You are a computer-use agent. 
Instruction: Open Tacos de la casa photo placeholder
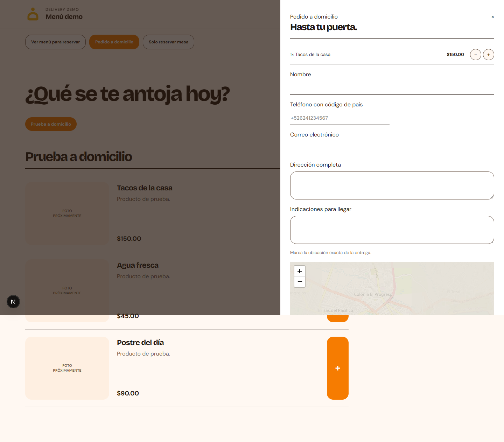pyautogui.click(x=67, y=213)
